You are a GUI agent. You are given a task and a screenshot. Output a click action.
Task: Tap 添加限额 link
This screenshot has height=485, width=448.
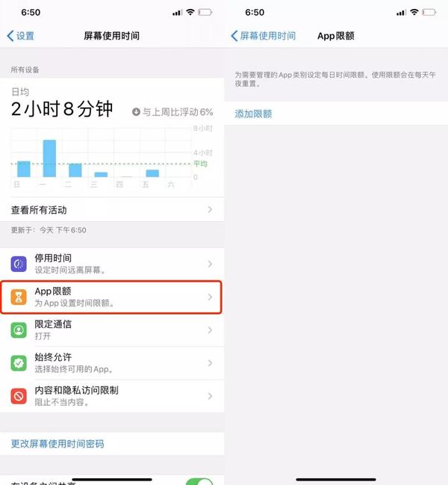[253, 114]
